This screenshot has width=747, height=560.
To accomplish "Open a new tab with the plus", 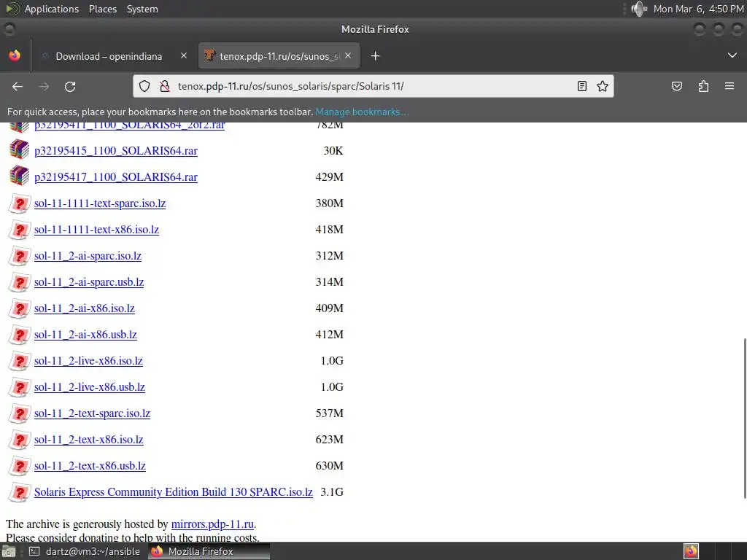I will pos(376,56).
